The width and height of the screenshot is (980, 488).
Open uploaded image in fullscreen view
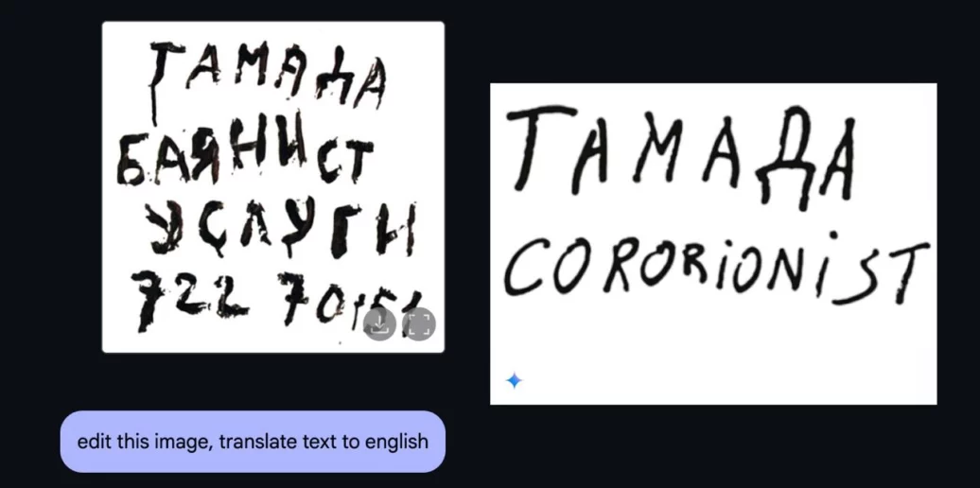(x=419, y=324)
